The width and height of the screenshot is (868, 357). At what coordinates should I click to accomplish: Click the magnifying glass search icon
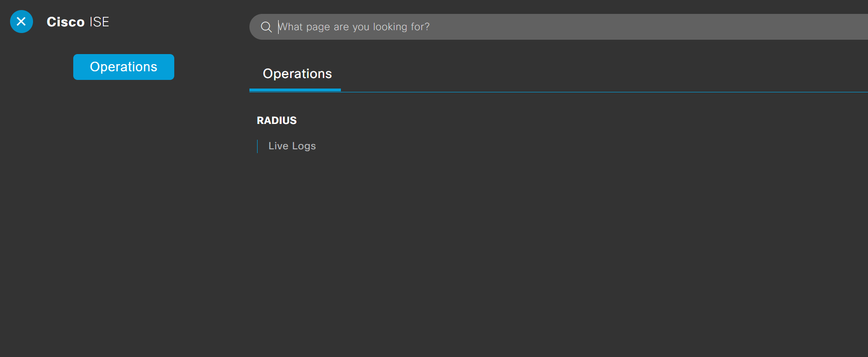pos(266,27)
